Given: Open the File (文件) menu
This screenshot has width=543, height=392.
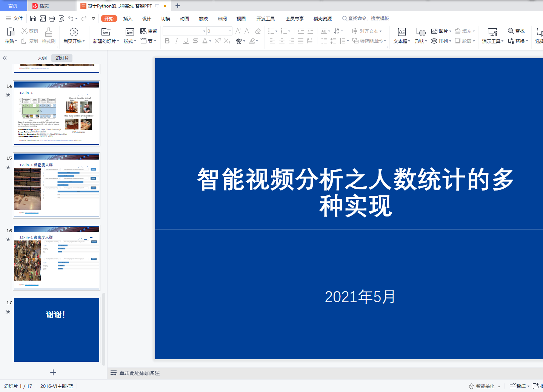Looking at the screenshot, I should (14, 18).
